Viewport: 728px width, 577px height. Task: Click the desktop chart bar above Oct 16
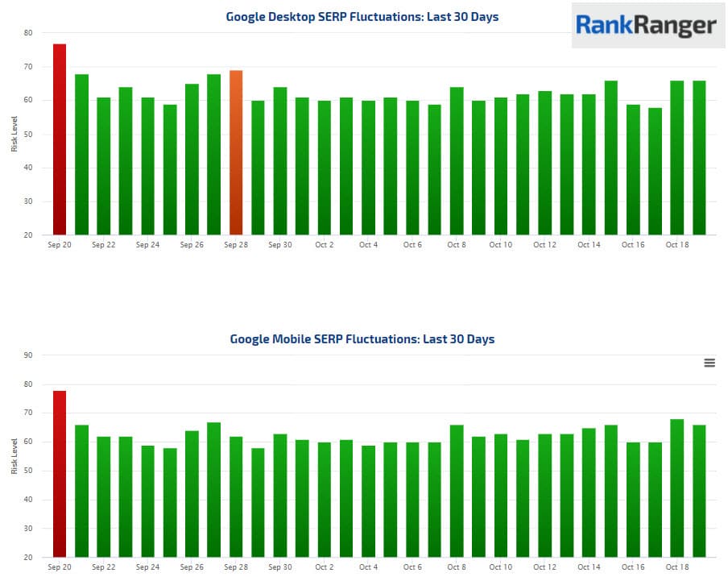[x=633, y=169]
